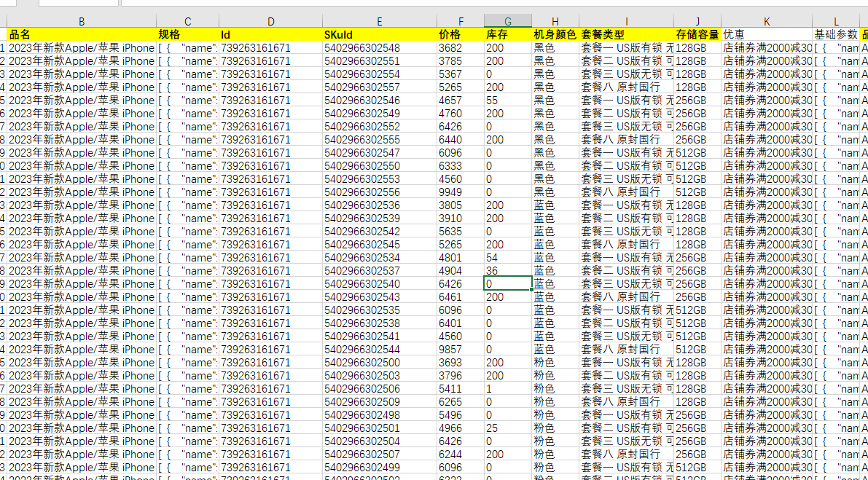The height and width of the screenshot is (480, 868).
Task: Click the 优惠 header cell
Action: pos(767,35)
